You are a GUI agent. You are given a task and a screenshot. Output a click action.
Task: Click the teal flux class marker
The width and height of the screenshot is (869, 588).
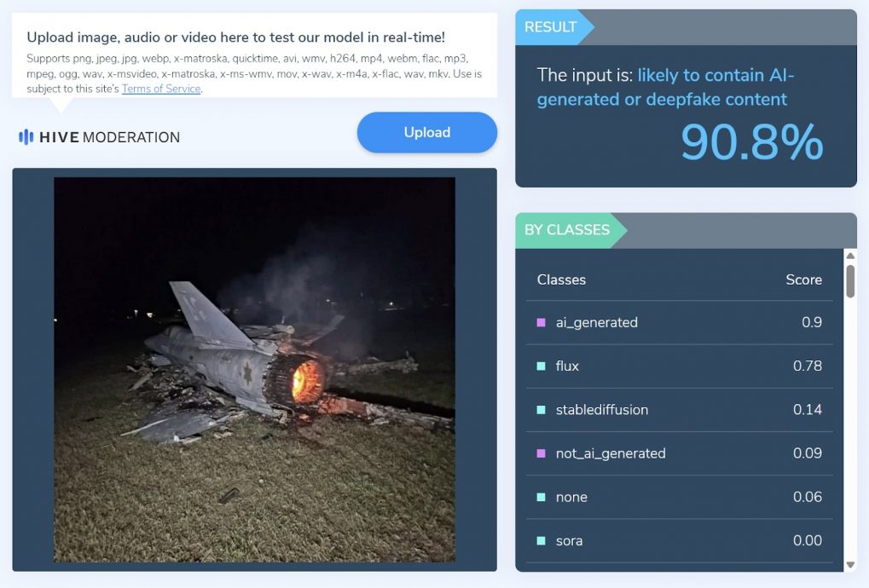(x=541, y=366)
